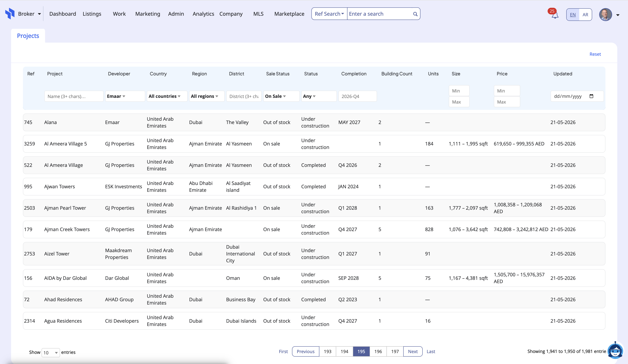Open the Analytics menu

(x=203, y=14)
